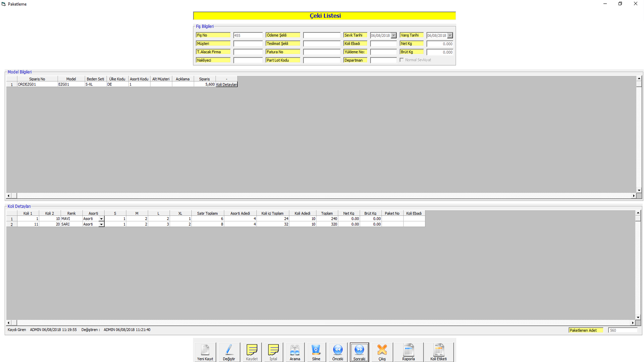Click the Fatura No input field
Screen dimensions: 644x362
coord(321,52)
